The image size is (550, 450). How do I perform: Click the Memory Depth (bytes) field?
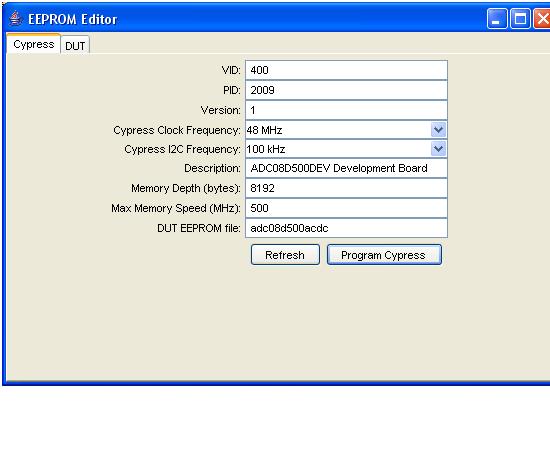[x=346, y=188]
